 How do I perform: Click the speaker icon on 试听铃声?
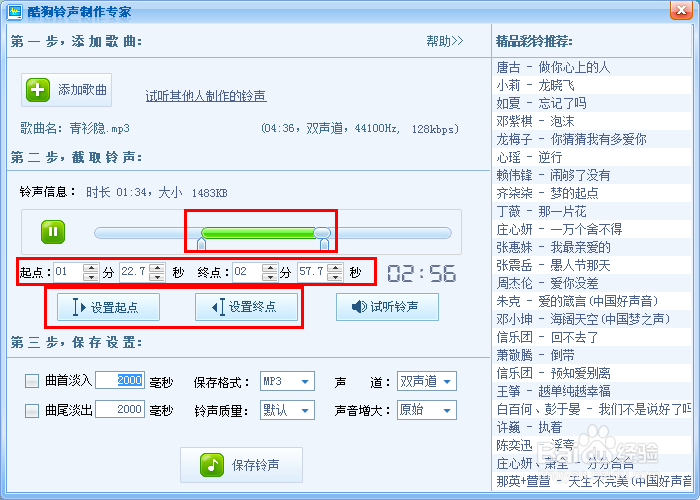pyautogui.click(x=359, y=307)
